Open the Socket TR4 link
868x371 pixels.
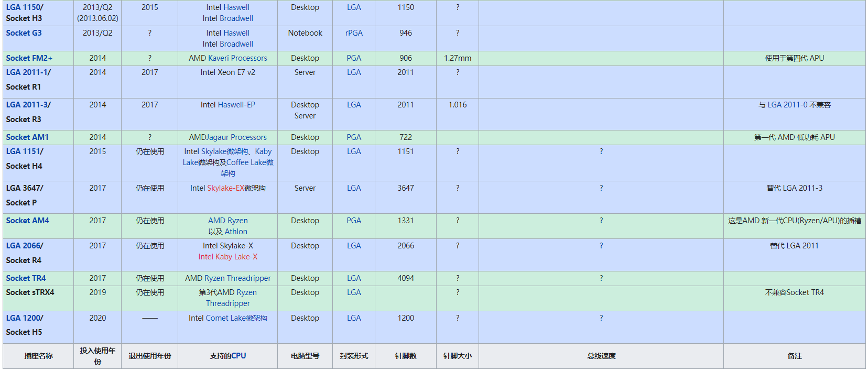(26, 278)
